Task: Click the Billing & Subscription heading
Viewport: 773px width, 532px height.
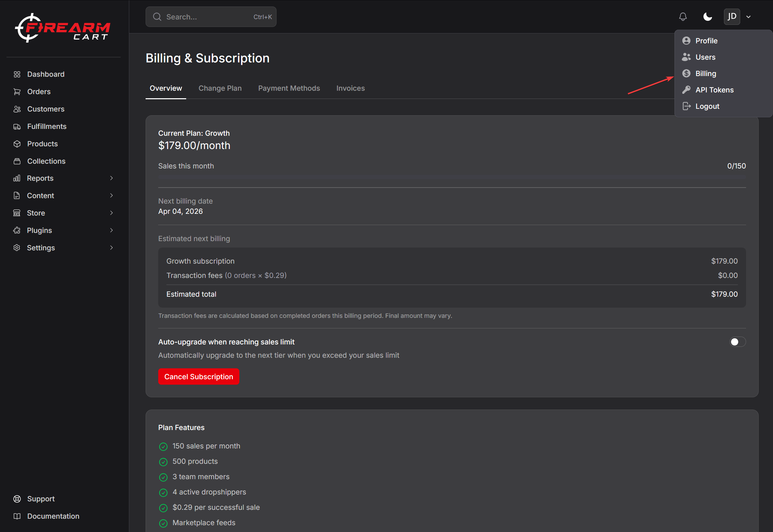Action: click(207, 58)
